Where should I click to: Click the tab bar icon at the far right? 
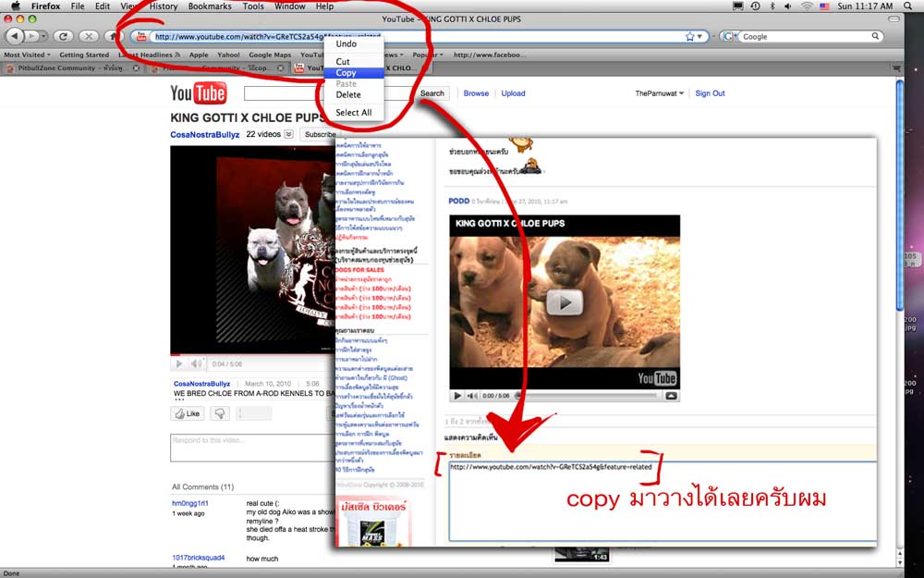(x=896, y=68)
